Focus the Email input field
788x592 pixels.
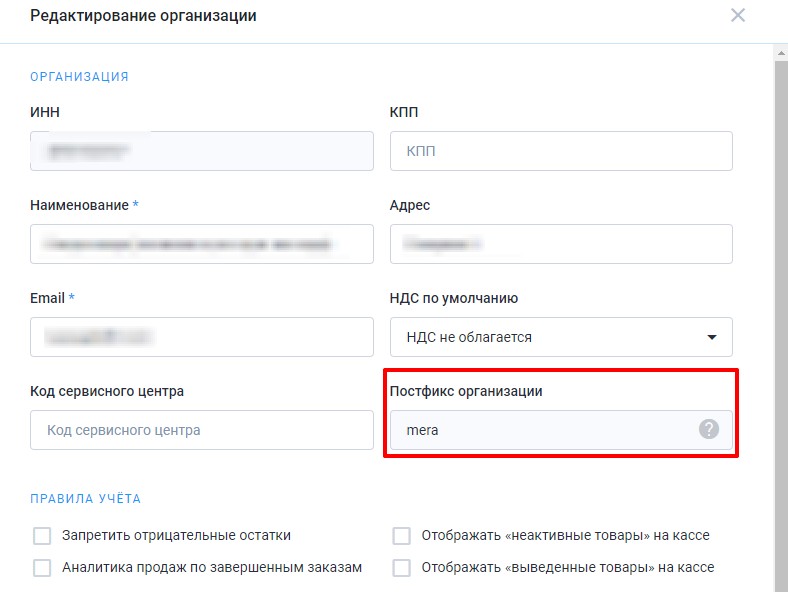click(x=201, y=337)
